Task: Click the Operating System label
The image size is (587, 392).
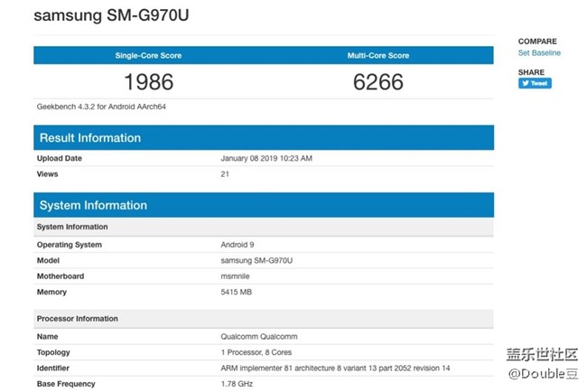Action: (70, 245)
